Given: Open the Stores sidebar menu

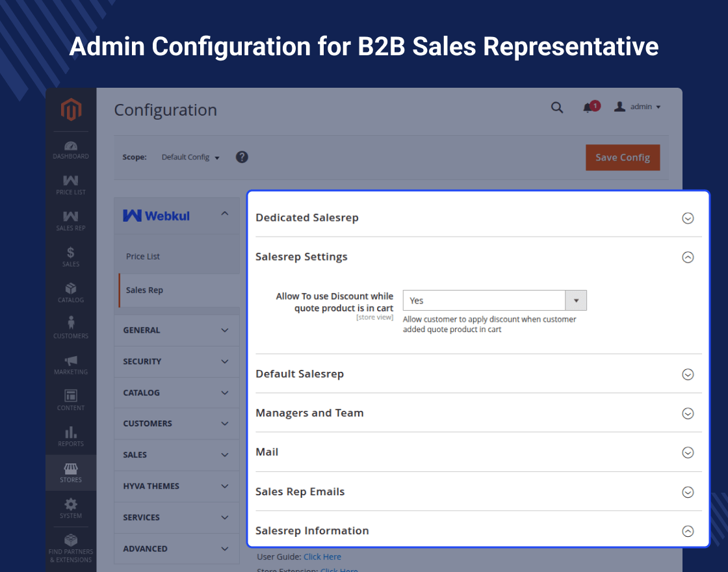Looking at the screenshot, I should click(x=71, y=473).
